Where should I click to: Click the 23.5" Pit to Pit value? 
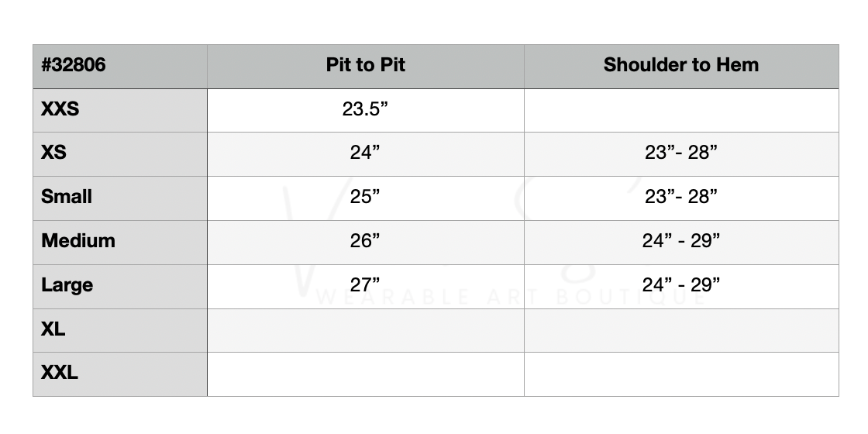(x=365, y=109)
